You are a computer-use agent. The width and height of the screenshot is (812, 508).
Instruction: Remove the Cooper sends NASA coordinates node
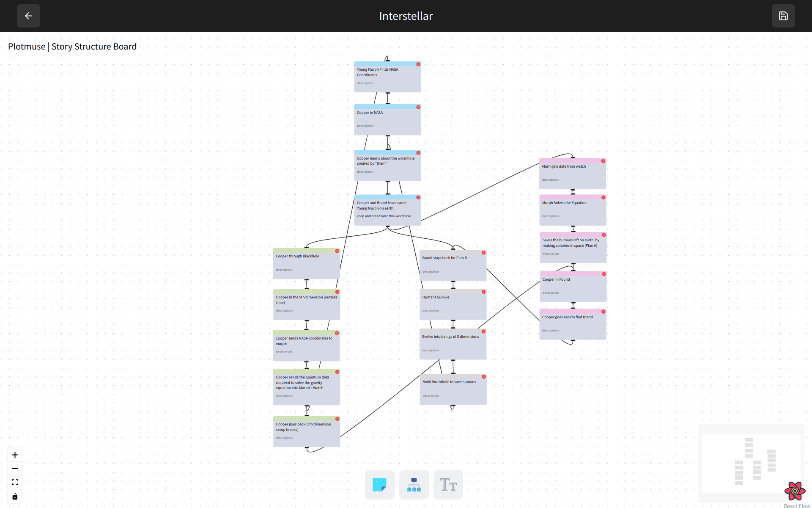click(337, 333)
